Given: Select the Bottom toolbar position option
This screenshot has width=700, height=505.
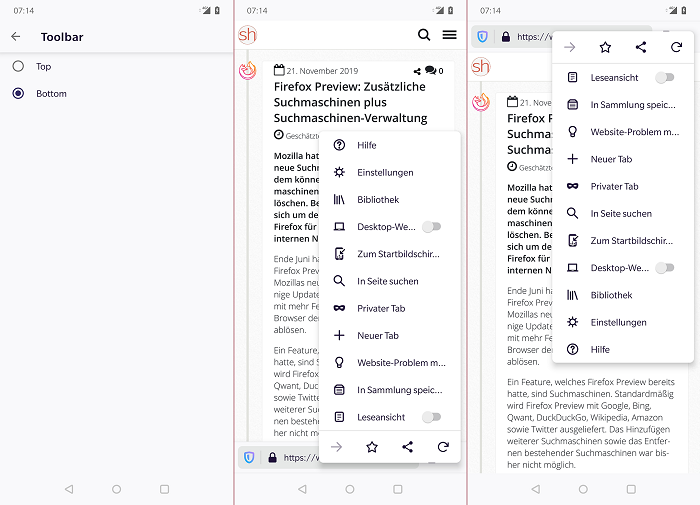Looking at the screenshot, I should 18,93.
